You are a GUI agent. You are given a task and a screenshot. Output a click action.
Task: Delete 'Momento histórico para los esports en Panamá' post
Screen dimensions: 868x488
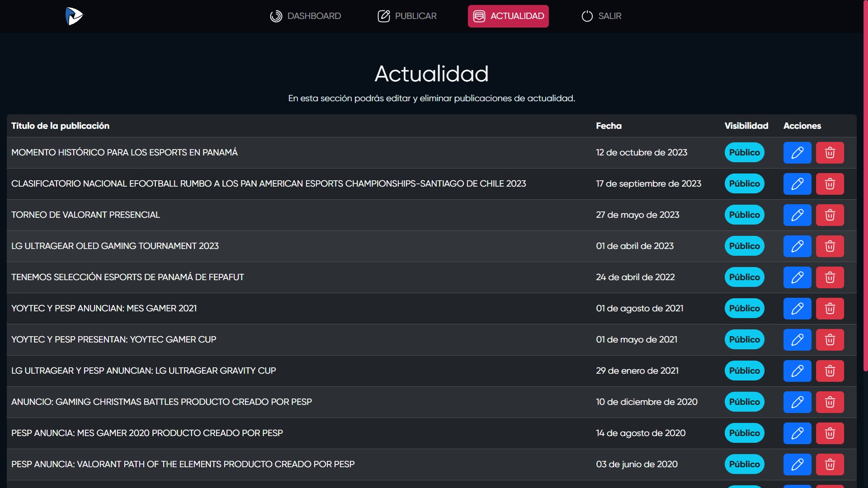(x=830, y=153)
